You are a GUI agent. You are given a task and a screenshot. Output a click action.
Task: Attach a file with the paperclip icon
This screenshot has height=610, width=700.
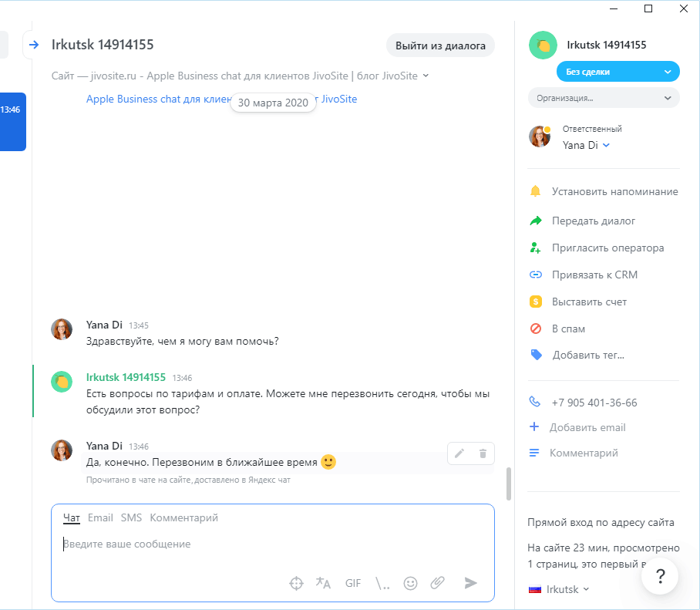(438, 583)
